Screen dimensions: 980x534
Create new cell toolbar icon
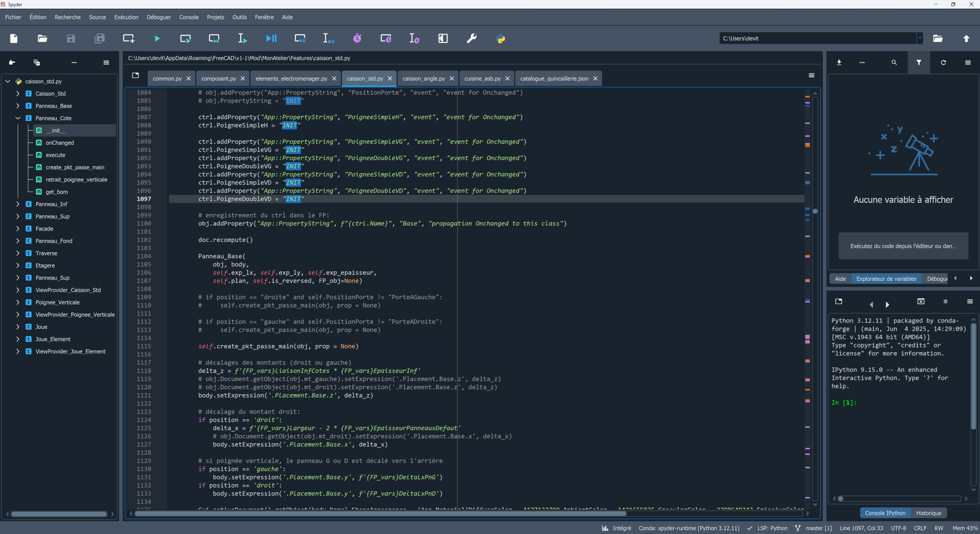[128, 38]
